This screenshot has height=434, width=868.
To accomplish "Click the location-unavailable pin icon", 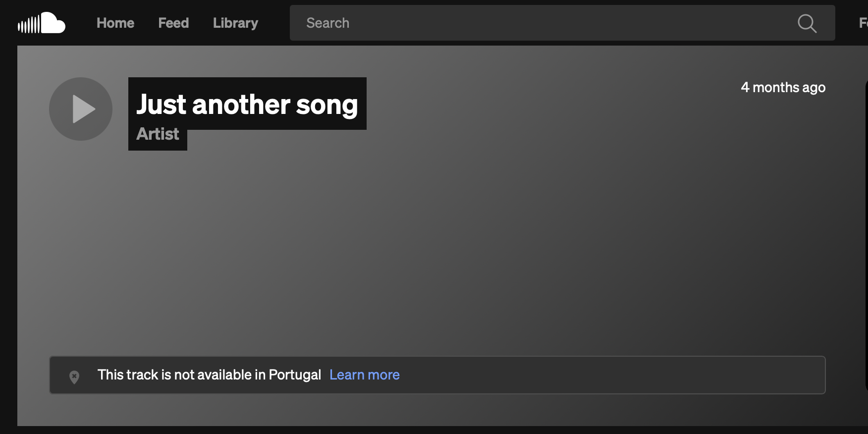I will pyautogui.click(x=74, y=377).
